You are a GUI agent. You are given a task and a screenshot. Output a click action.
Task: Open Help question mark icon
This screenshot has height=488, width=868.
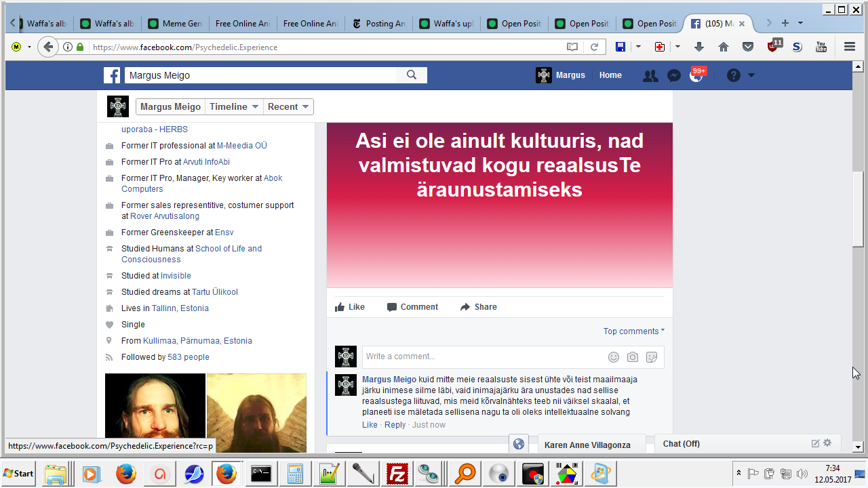click(x=734, y=76)
